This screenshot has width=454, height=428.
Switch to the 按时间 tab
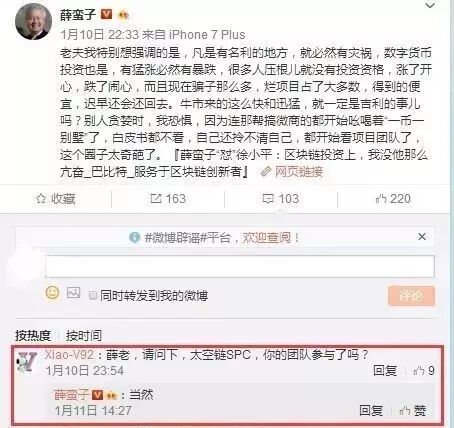pos(84,335)
